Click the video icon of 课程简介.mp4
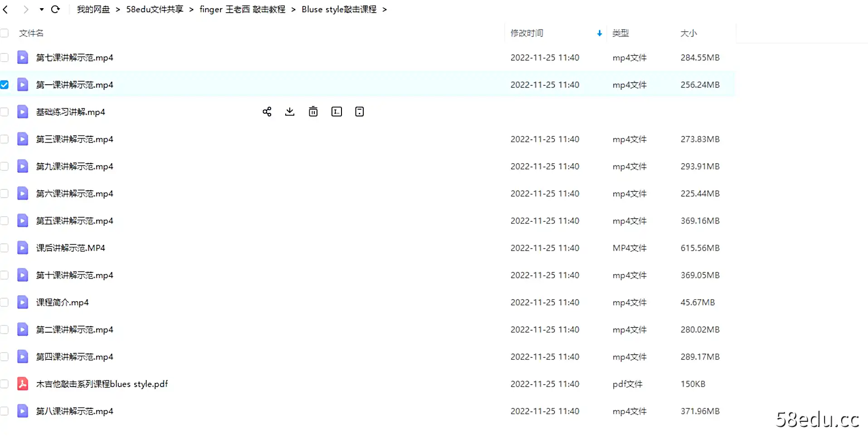Screen dimensions: 868x436 tap(23, 302)
